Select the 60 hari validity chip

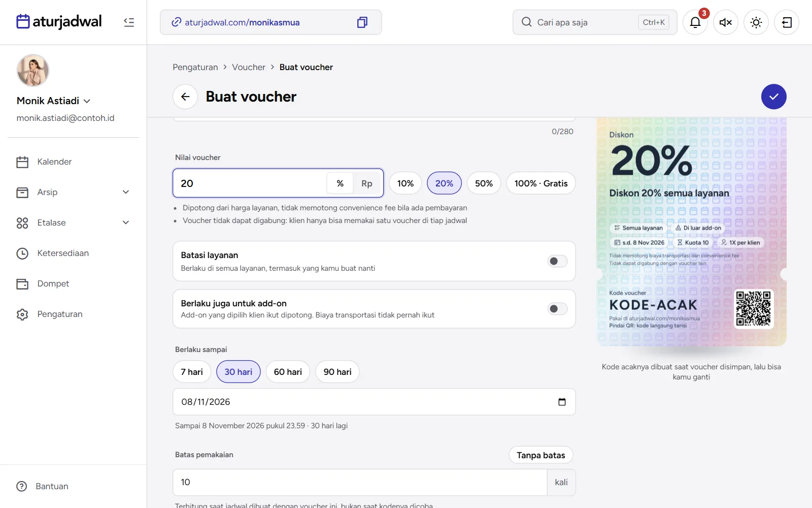click(x=288, y=372)
